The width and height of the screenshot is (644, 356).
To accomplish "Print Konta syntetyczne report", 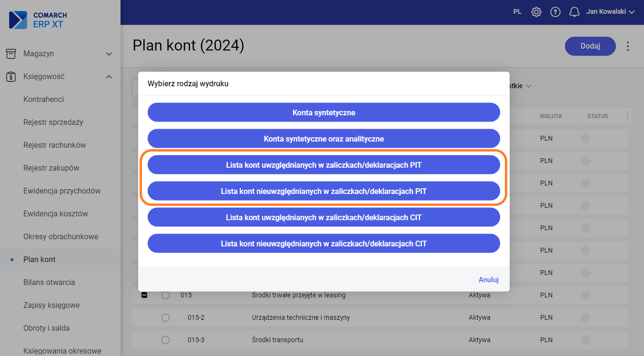I will pyautogui.click(x=323, y=113).
